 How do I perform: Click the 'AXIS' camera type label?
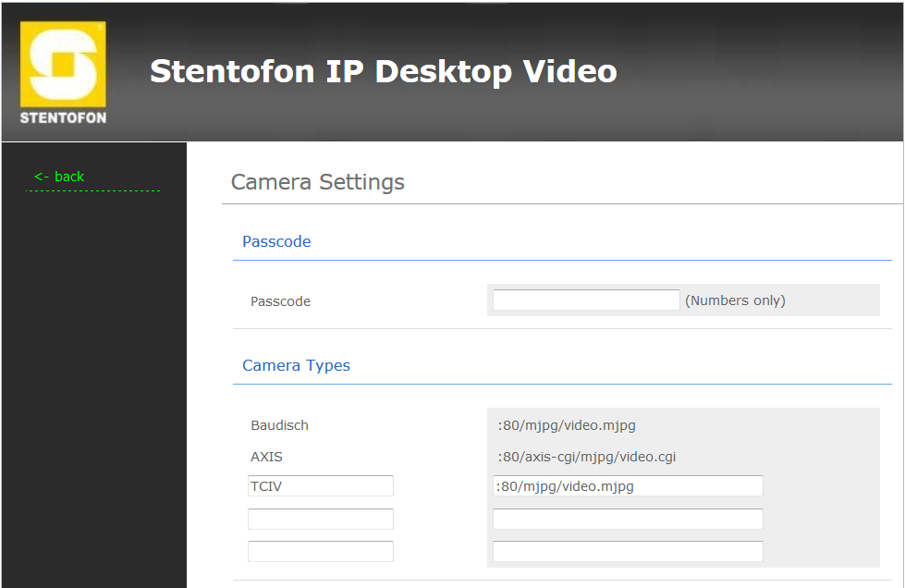(x=266, y=457)
